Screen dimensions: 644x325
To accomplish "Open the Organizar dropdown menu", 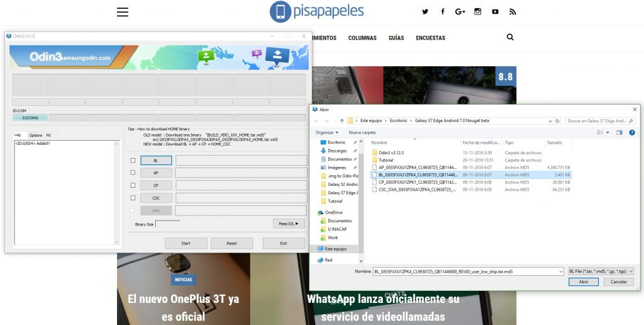I will pos(327,132).
